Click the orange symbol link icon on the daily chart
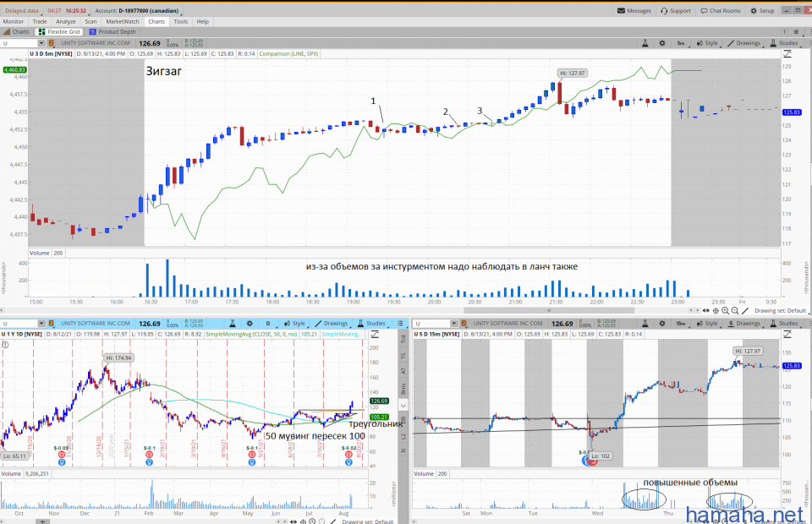Image resolution: width=812 pixels, height=524 pixels. [52, 324]
